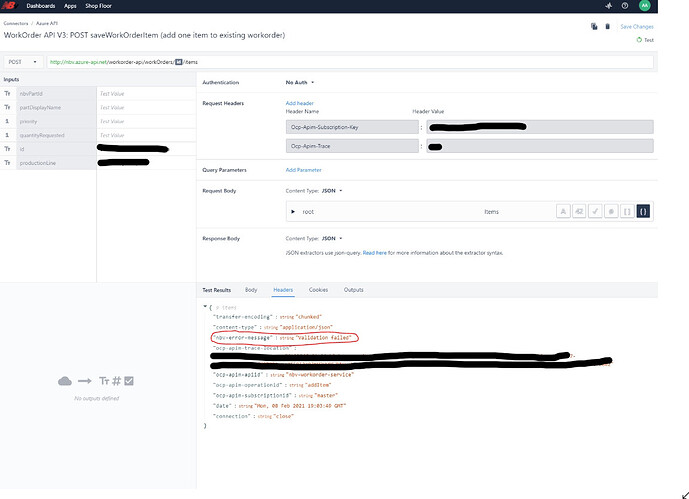Viewport: 689px width, 499px height.
Task: Go to Connectors breadcrumb
Action: [16, 23]
